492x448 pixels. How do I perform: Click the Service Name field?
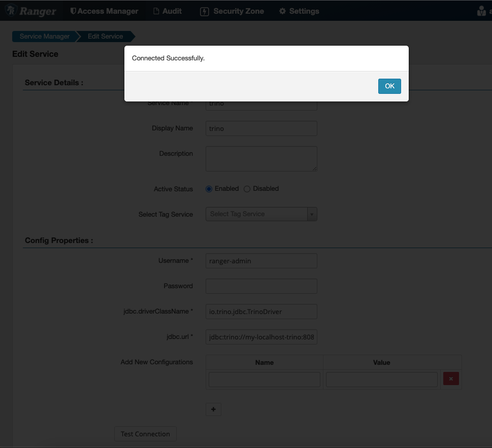coord(261,106)
